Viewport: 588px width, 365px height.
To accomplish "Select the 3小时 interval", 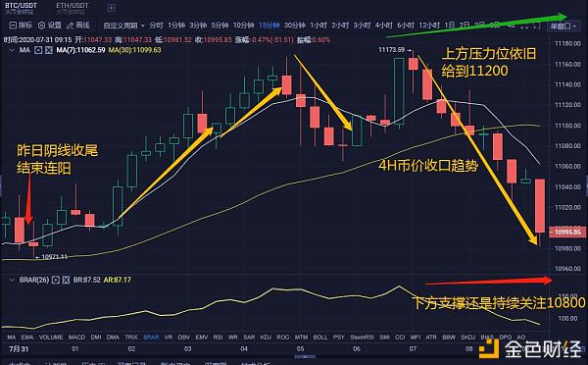I will (362, 26).
